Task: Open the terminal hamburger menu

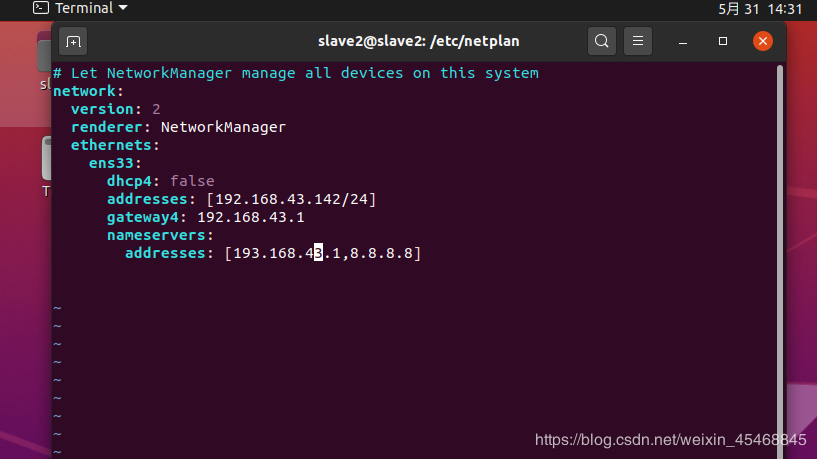Action: coord(638,41)
